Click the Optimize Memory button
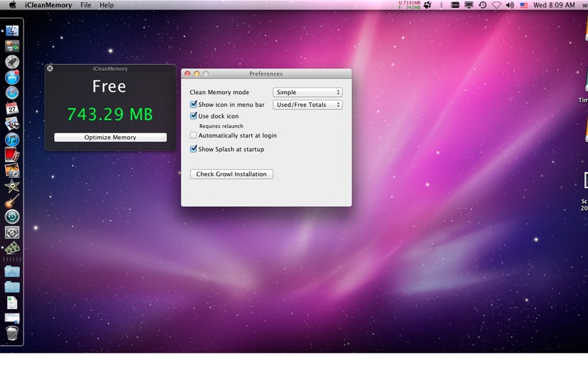The height and width of the screenshot is (368, 588). (110, 138)
